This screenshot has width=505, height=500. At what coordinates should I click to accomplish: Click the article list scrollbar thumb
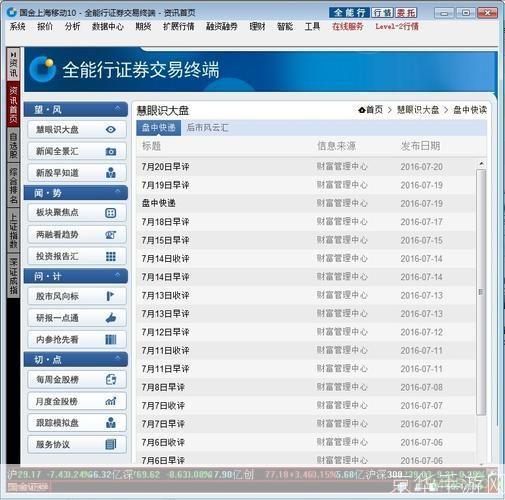click(481, 292)
